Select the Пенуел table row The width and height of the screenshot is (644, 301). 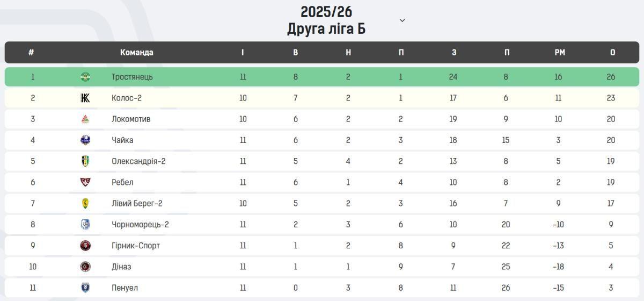pyautogui.click(x=322, y=288)
